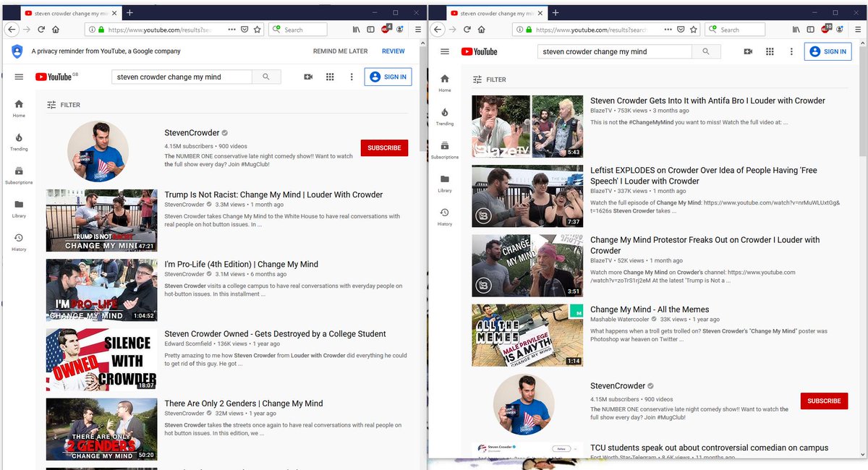
Task: Open the library icon in left browser toolbar
Action: (357, 30)
